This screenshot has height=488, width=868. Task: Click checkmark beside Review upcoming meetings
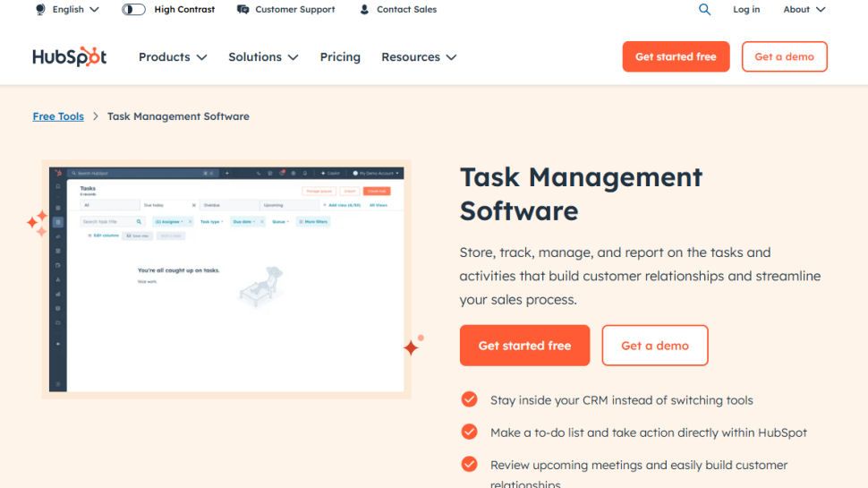(x=470, y=464)
